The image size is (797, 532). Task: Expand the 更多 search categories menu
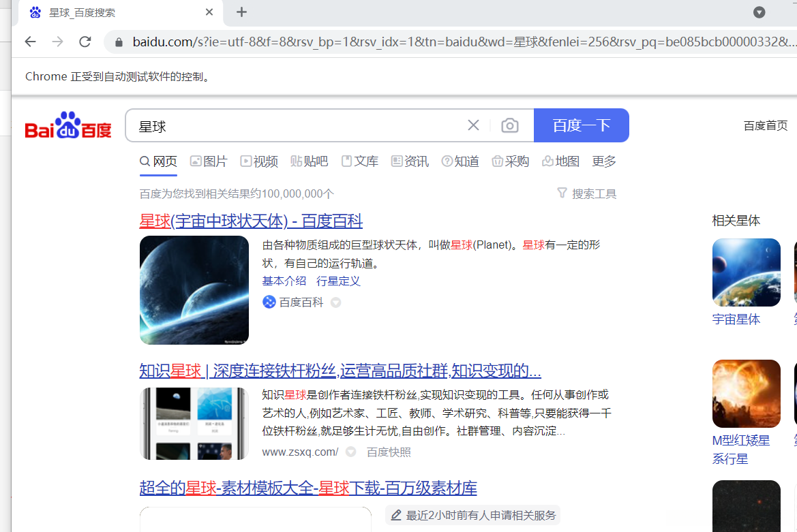tap(603, 161)
